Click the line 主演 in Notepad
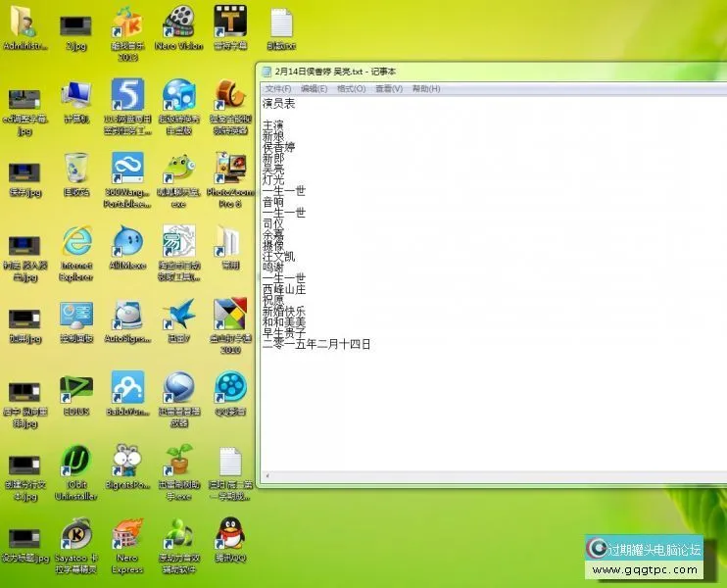Screen dimensions: 727x588 coord(273,125)
